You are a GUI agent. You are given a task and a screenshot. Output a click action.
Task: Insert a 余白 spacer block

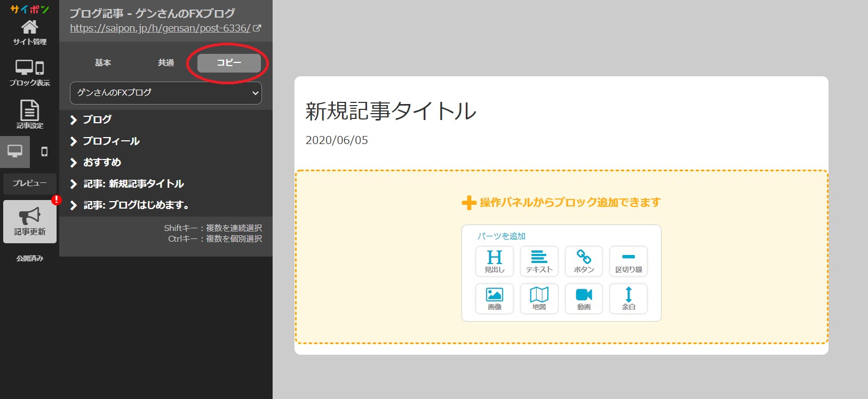click(628, 299)
